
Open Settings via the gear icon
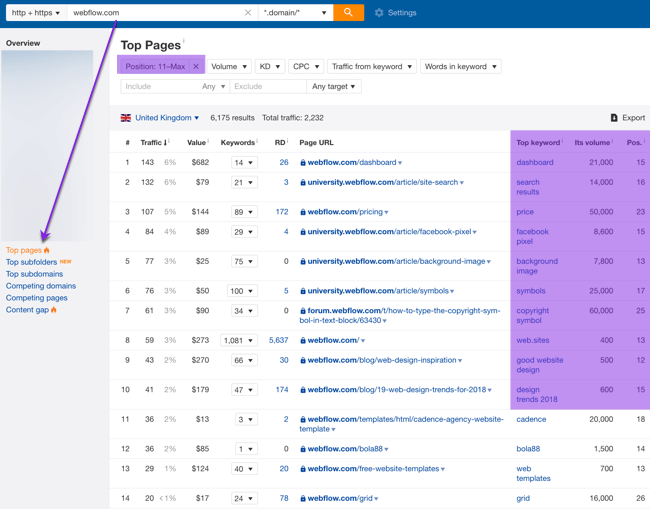point(379,13)
